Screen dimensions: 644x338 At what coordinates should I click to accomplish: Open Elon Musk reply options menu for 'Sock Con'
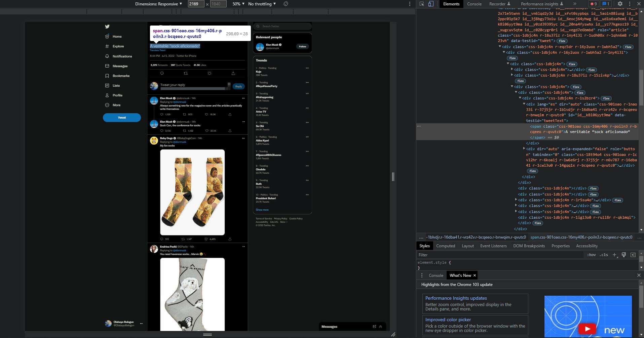pos(243,122)
